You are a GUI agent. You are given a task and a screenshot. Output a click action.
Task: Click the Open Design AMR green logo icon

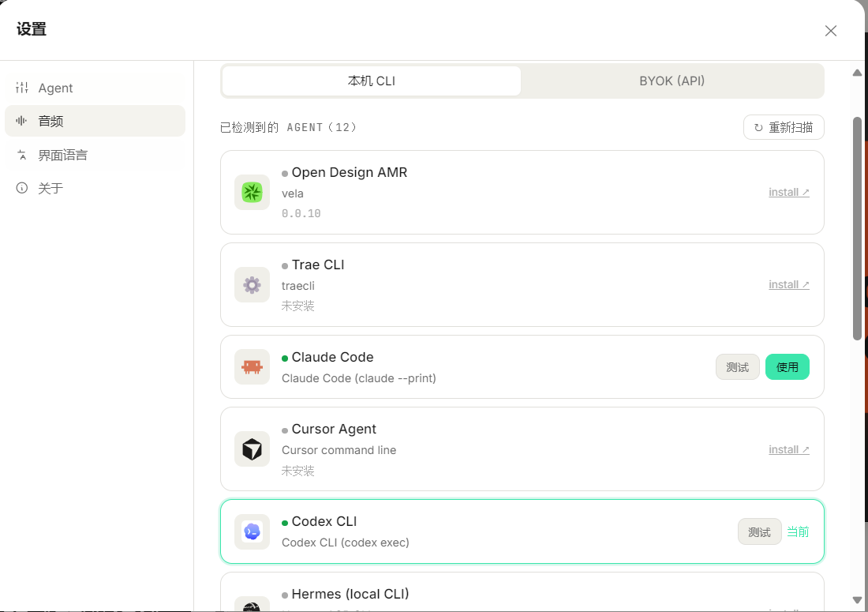pyautogui.click(x=252, y=192)
